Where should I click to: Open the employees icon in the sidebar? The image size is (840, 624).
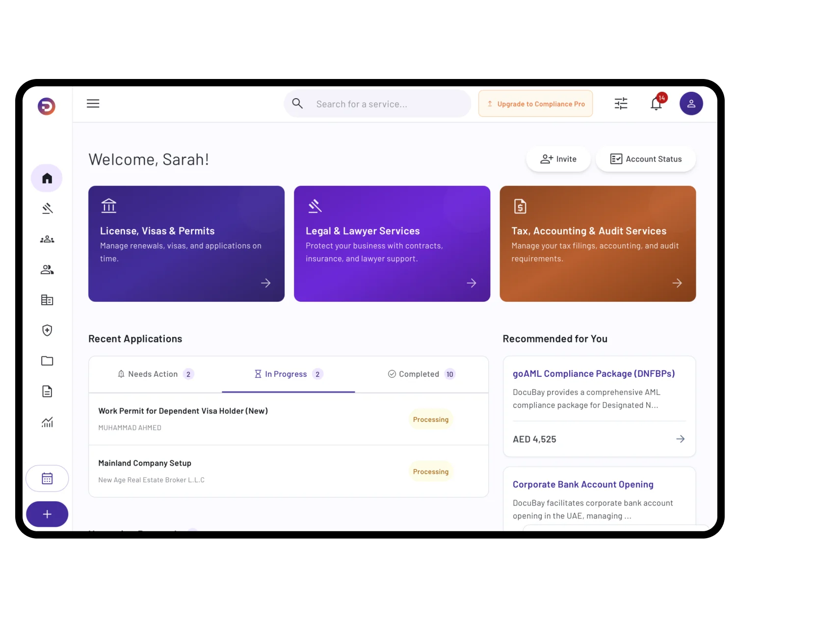[x=47, y=269]
